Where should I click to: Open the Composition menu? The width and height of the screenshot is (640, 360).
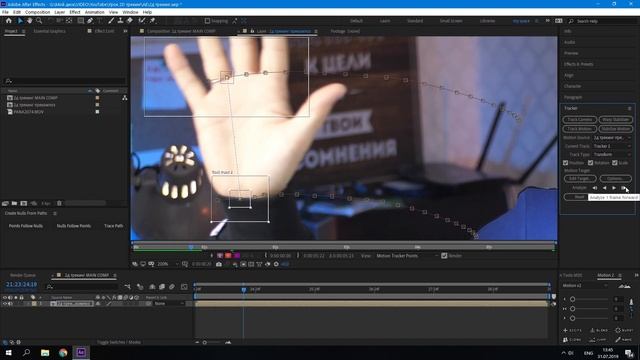coord(38,12)
